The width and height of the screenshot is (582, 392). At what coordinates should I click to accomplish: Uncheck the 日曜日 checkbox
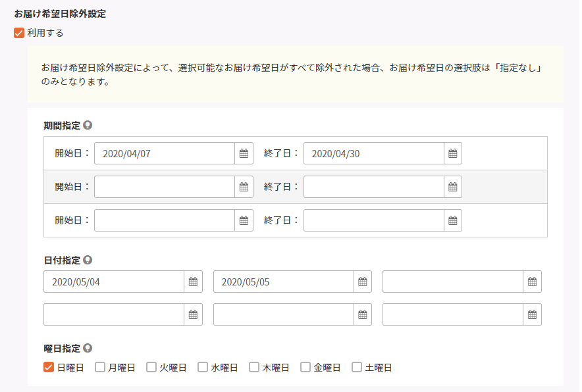point(49,367)
